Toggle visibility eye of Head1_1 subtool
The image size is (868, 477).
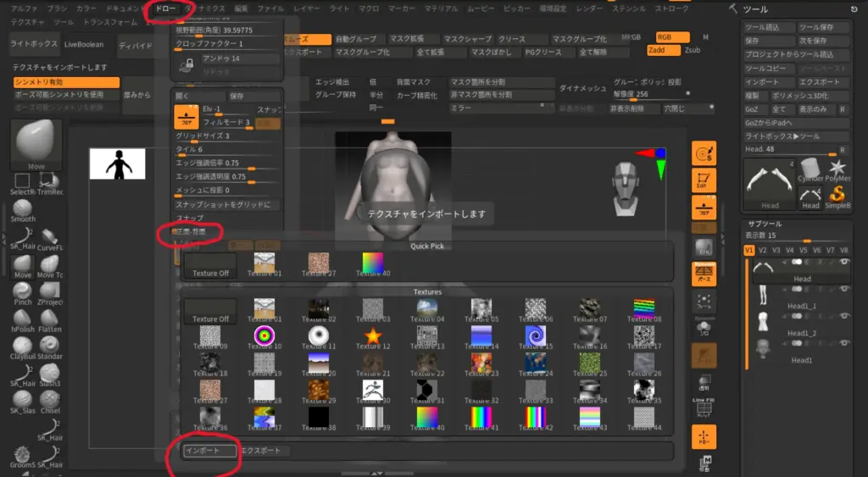844,289
